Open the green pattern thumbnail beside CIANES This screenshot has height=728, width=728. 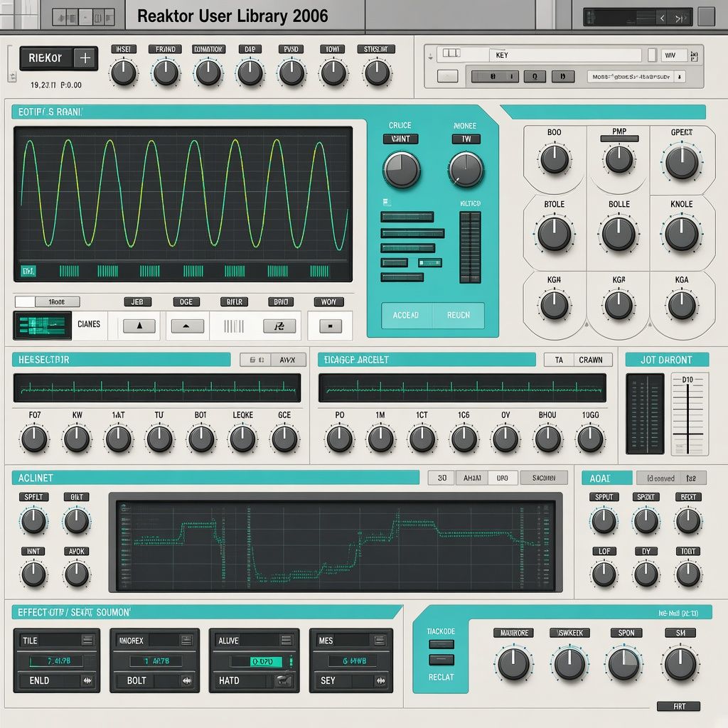coord(42,326)
